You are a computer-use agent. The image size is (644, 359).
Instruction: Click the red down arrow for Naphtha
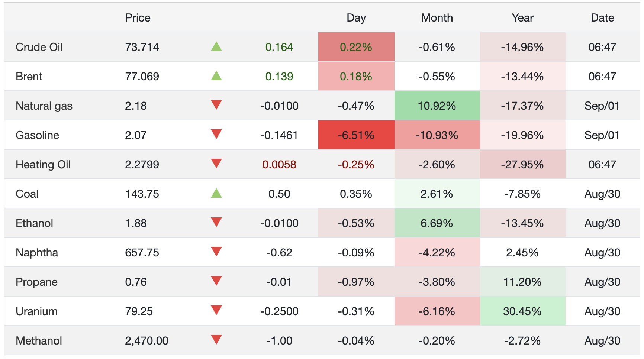[x=216, y=252]
